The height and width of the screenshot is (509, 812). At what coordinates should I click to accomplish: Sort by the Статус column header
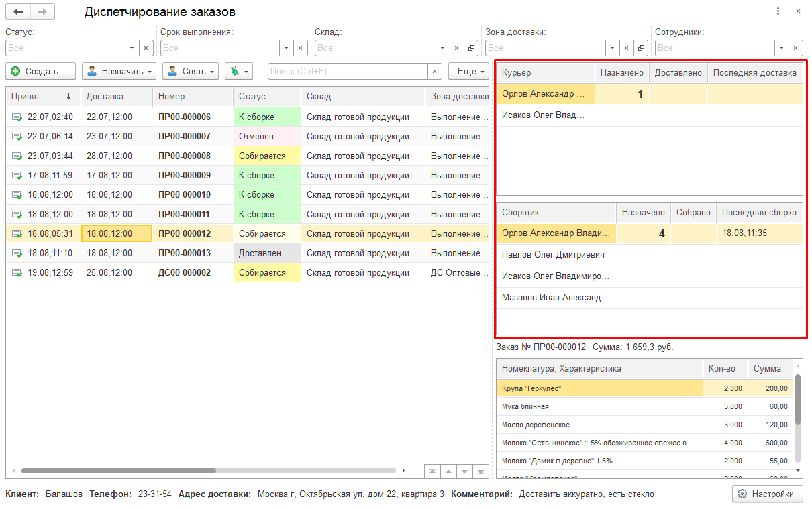coord(267,97)
